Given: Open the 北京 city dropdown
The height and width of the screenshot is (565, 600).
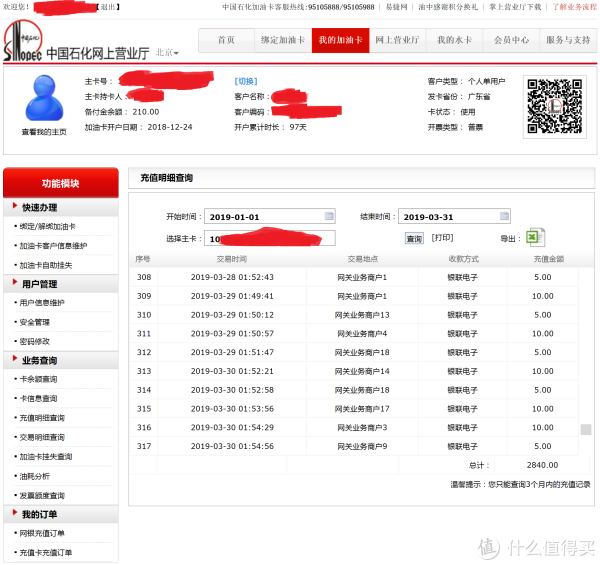Looking at the screenshot, I should 167,53.
